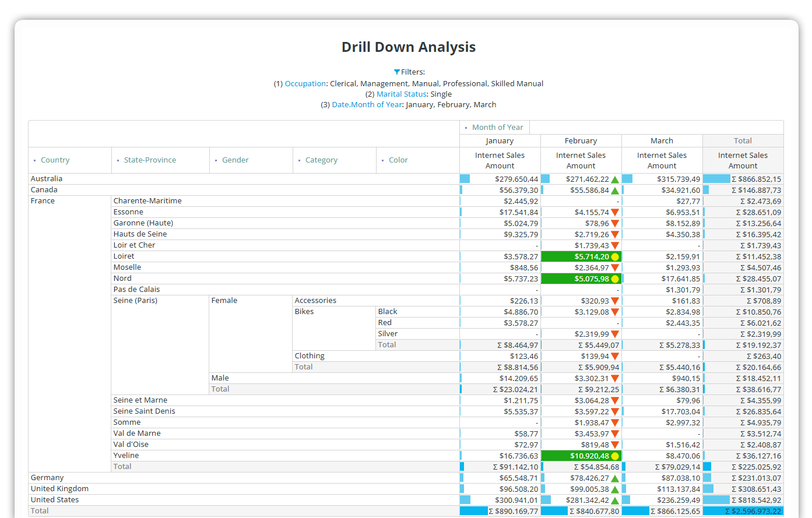Collapse the France country row
Viewport: 812px width, 518px height.
click(x=43, y=200)
